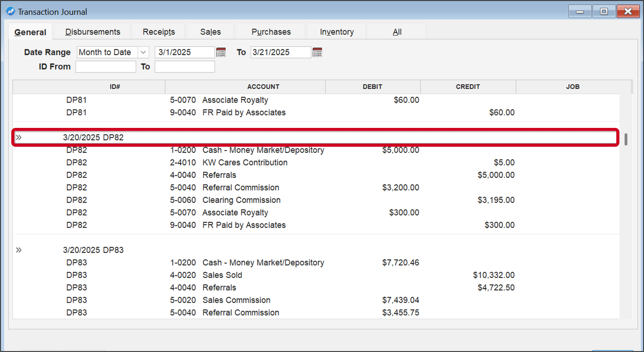Viewport: 644px width, 352px height.
Task: Open the Receipts tab
Action: (x=159, y=32)
